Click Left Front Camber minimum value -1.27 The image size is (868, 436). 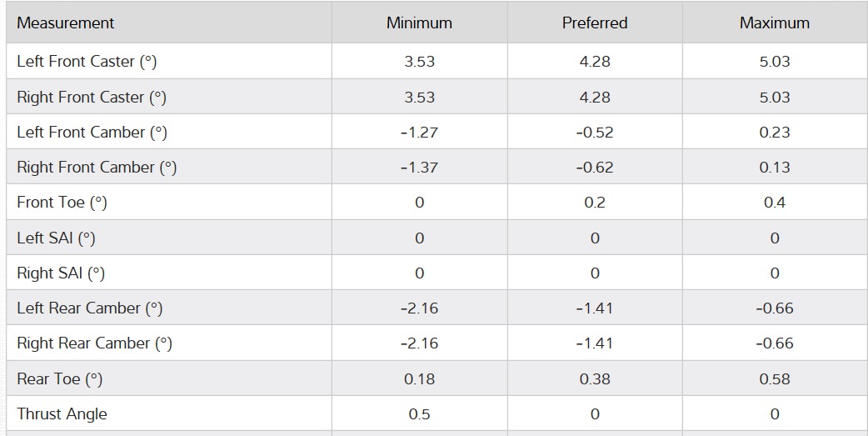tap(419, 133)
